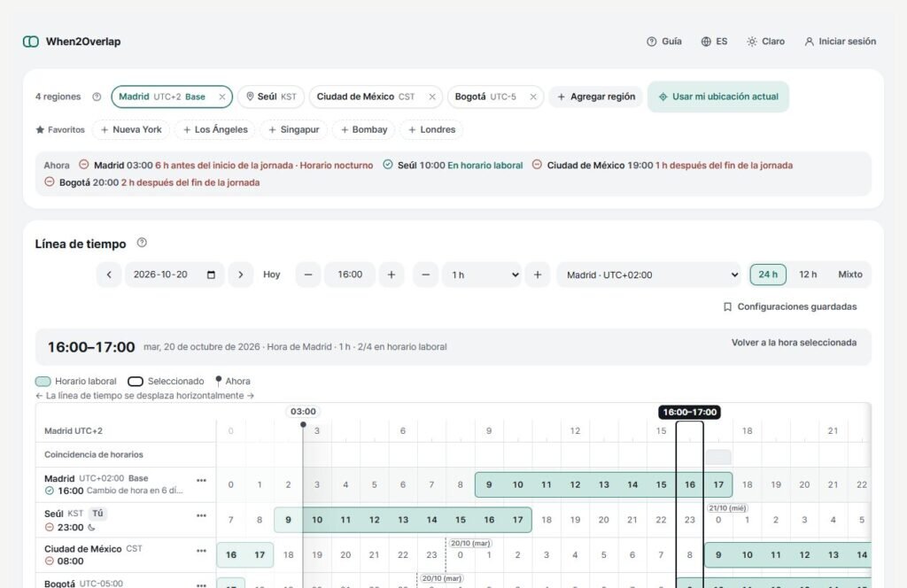
Task: Click the Favoritos star icon
Action: click(40, 129)
